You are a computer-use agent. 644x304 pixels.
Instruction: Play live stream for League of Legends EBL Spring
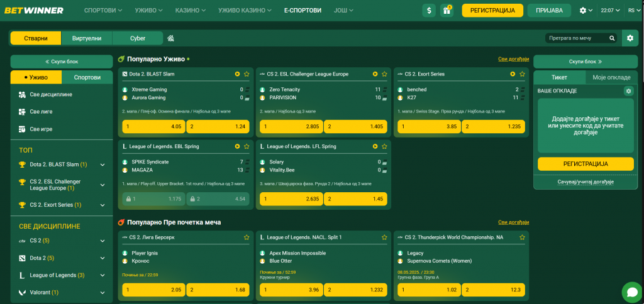[237, 146]
